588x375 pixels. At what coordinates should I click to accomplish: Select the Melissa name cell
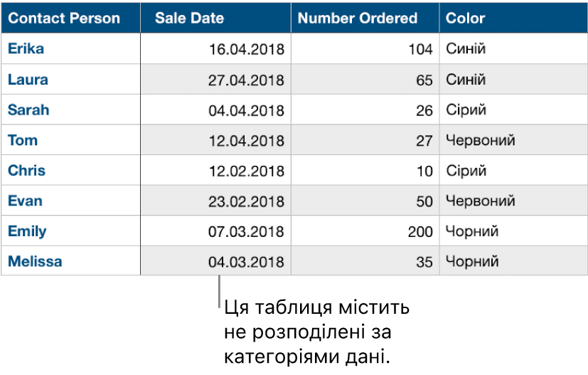[35, 261]
